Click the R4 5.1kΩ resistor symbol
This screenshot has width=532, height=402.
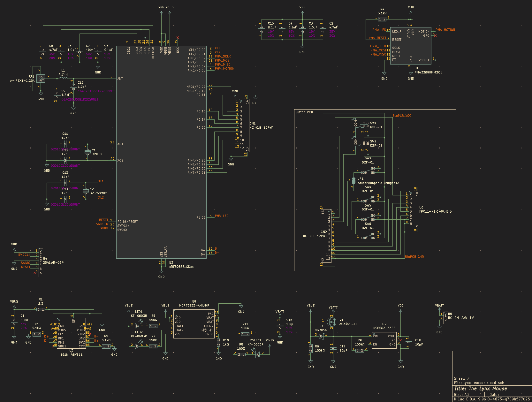pyautogui.click(x=382, y=19)
